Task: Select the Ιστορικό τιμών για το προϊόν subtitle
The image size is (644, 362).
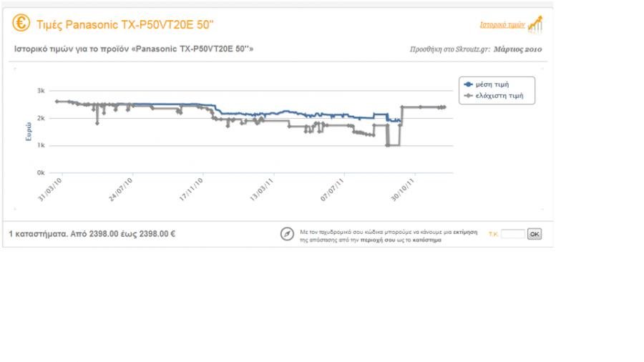Action: click(x=134, y=49)
